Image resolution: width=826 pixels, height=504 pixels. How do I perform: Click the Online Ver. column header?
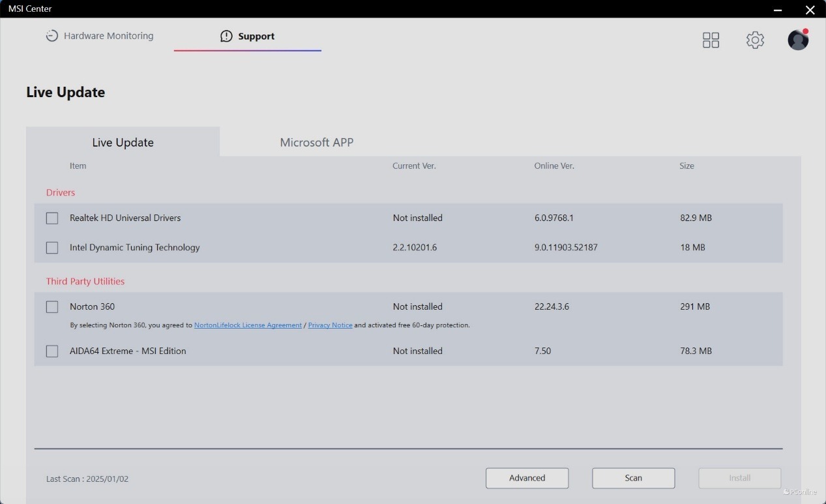(x=554, y=166)
